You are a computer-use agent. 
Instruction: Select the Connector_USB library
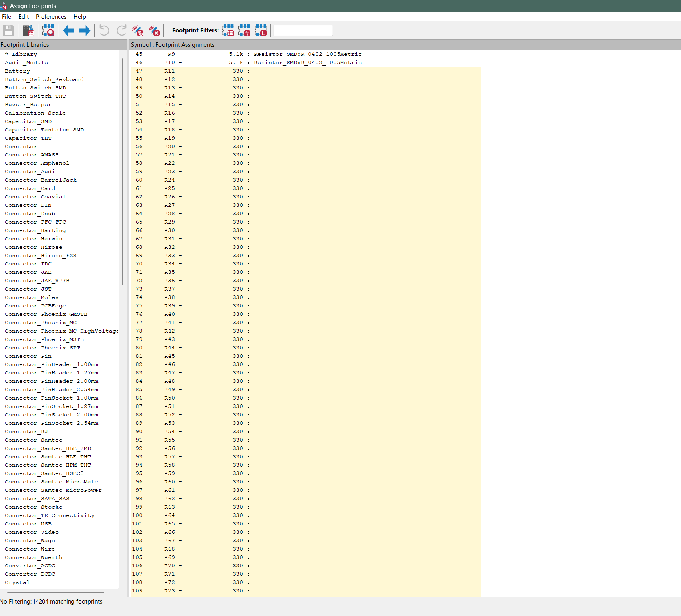(28, 524)
